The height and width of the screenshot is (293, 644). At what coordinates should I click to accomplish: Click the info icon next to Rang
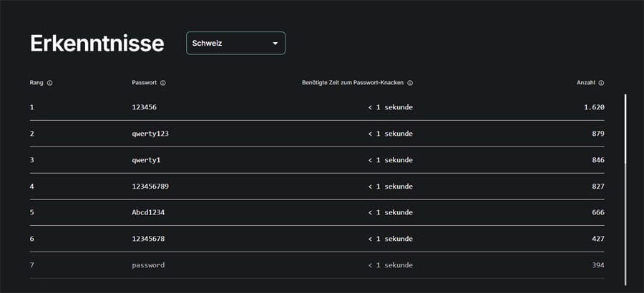tap(49, 83)
